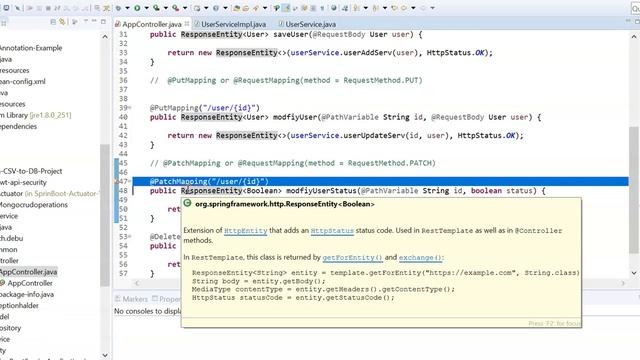Select AppController.java in Package Explorer

tap(28, 272)
